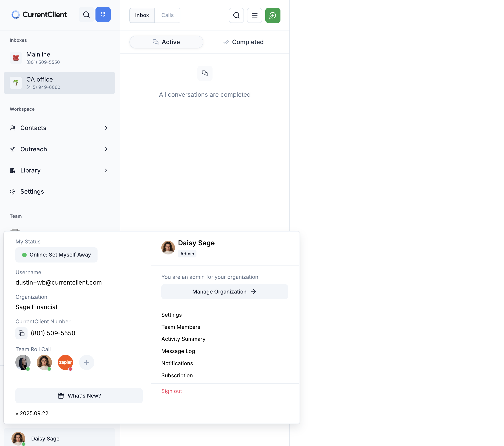This screenshot has height=446, width=504.
Task: Copy the CurrentClient number with copy icon
Action: pyautogui.click(x=21, y=333)
